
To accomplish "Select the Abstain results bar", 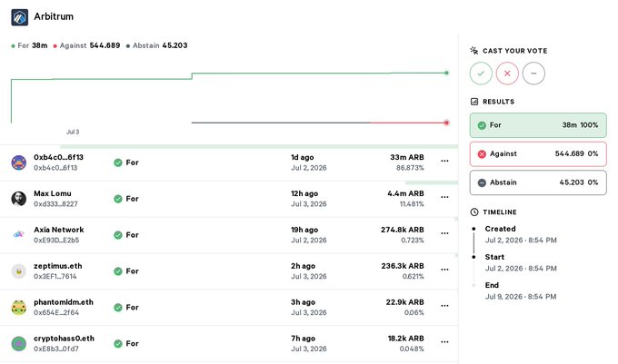I will (538, 182).
